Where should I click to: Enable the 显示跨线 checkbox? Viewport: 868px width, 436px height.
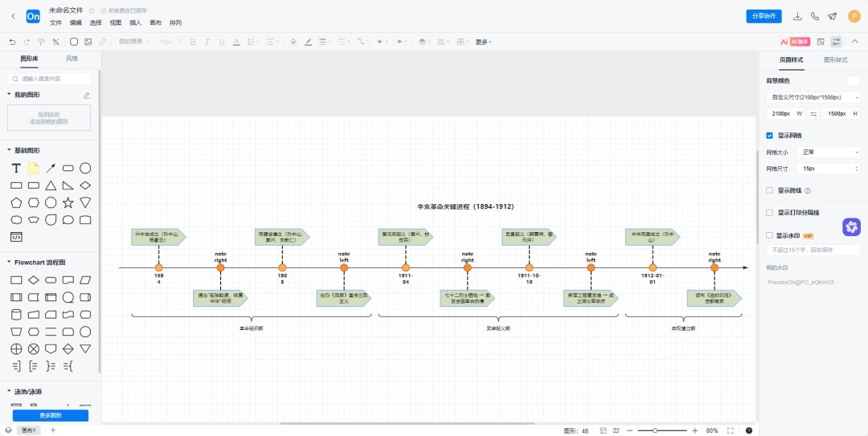click(x=770, y=190)
